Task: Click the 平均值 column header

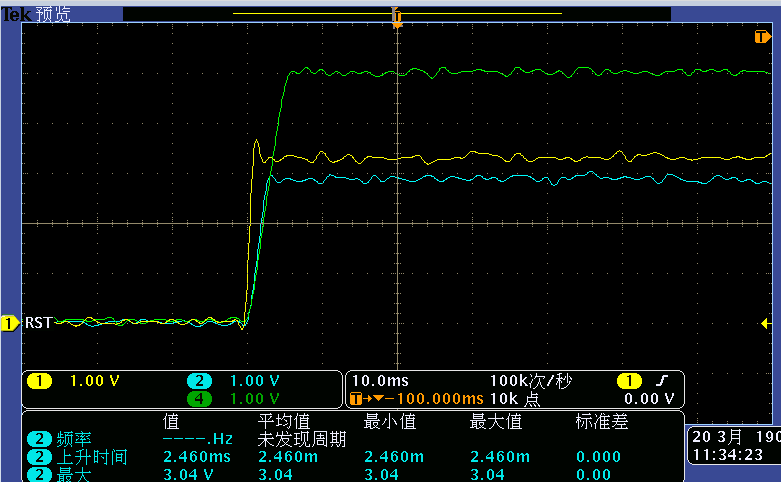Action: coord(283,422)
